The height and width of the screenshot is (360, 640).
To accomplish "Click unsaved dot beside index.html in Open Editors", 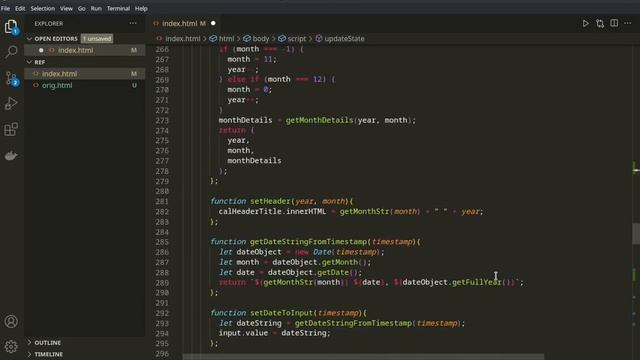I will [41, 50].
